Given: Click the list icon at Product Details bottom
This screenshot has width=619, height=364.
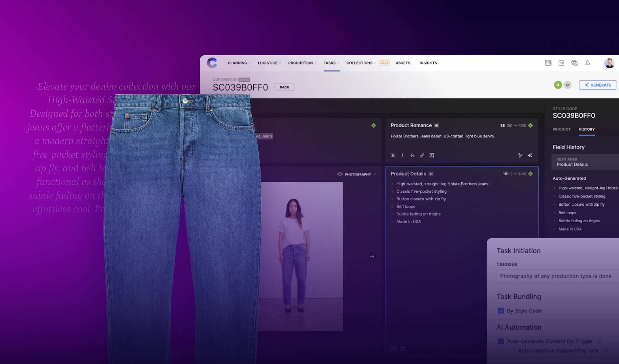Looking at the screenshot, I should (393, 348).
